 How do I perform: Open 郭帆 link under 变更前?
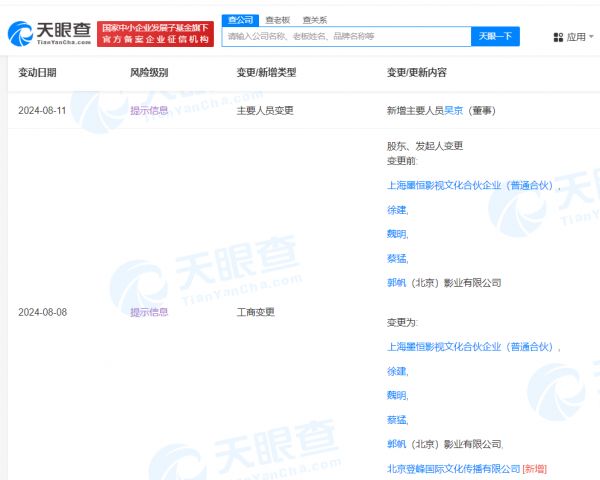pyautogui.click(x=396, y=283)
